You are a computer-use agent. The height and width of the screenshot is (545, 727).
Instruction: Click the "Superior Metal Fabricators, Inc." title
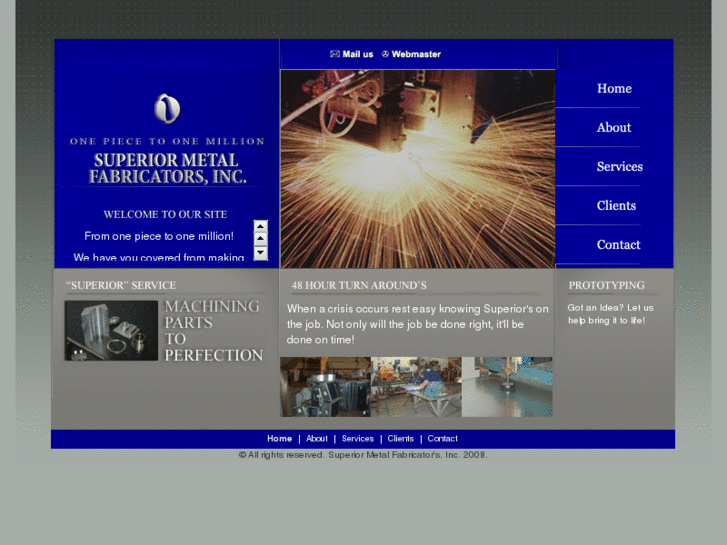pyautogui.click(x=167, y=168)
